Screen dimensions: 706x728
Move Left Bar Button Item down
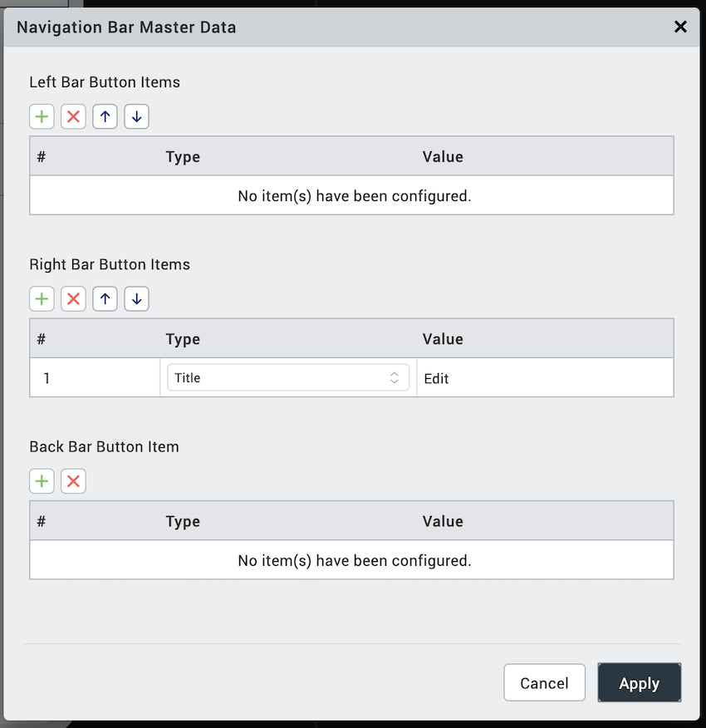click(136, 116)
